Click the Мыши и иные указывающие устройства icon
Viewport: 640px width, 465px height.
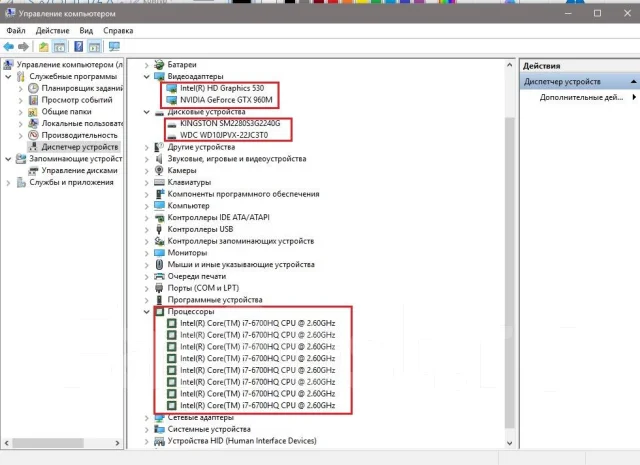tap(159, 265)
